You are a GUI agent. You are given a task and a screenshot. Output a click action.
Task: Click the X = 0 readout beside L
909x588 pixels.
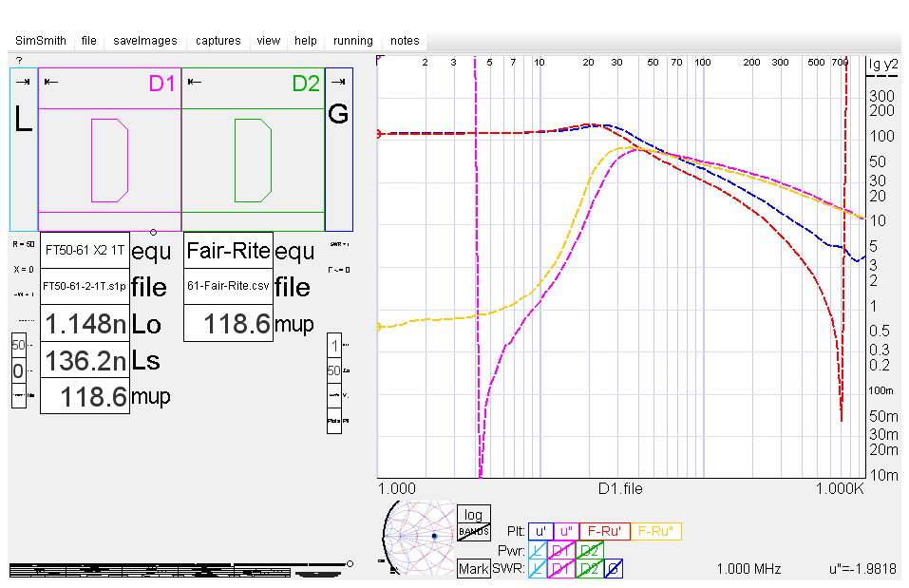point(24,270)
